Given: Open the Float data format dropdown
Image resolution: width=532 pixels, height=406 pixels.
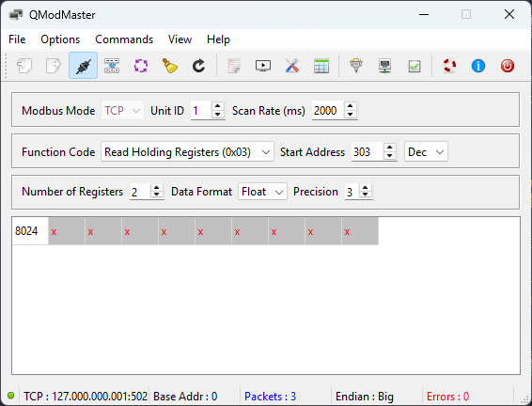Looking at the screenshot, I should point(262,192).
